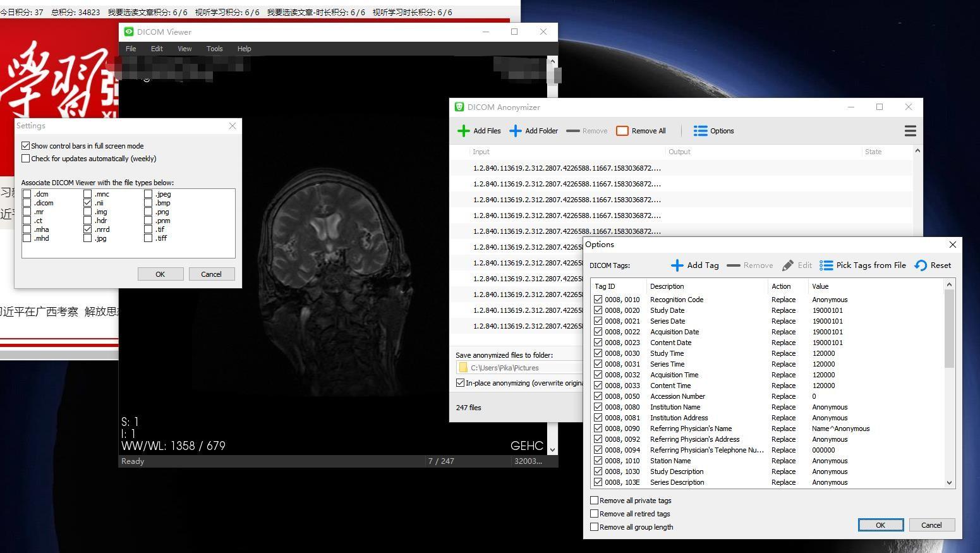This screenshot has width=980, height=553.
Task: Click the Add Folder icon
Action: click(x=516, y=131)
